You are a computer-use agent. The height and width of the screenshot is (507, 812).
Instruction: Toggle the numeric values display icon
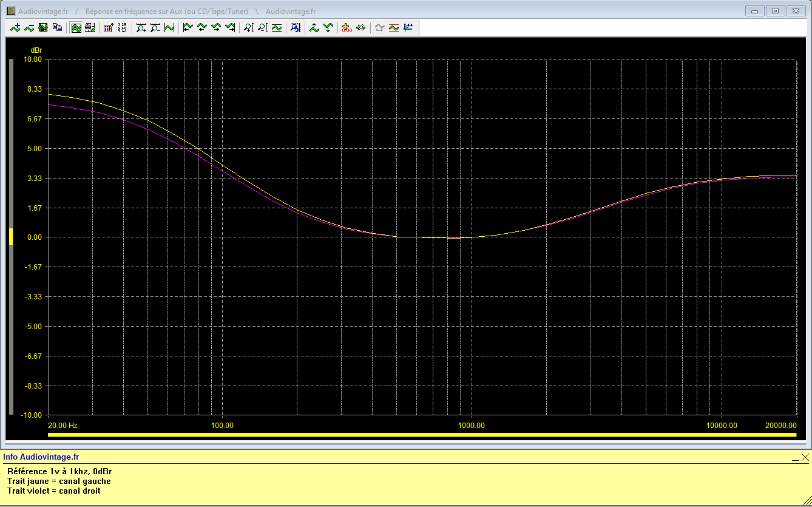pos(123,27)
